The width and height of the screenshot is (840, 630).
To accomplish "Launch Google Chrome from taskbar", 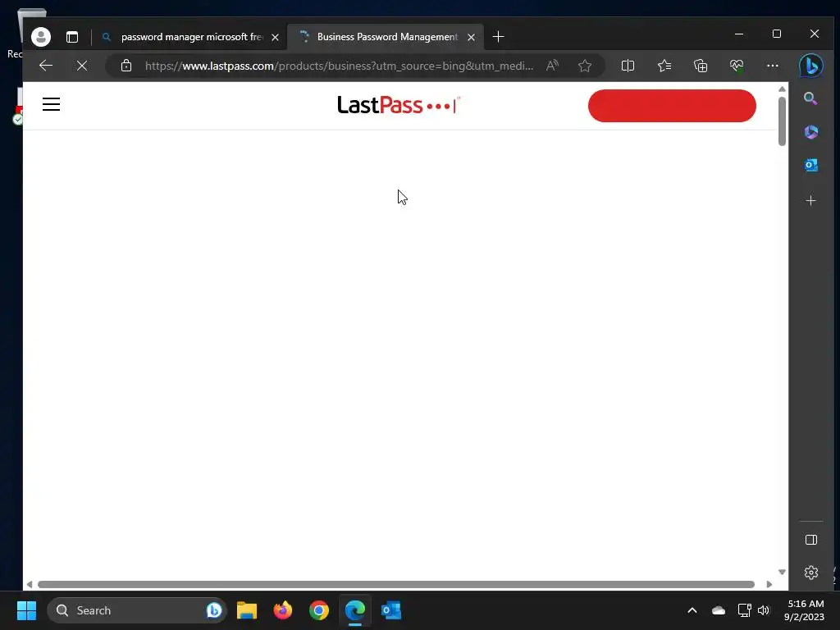I will tap(319, 610).
